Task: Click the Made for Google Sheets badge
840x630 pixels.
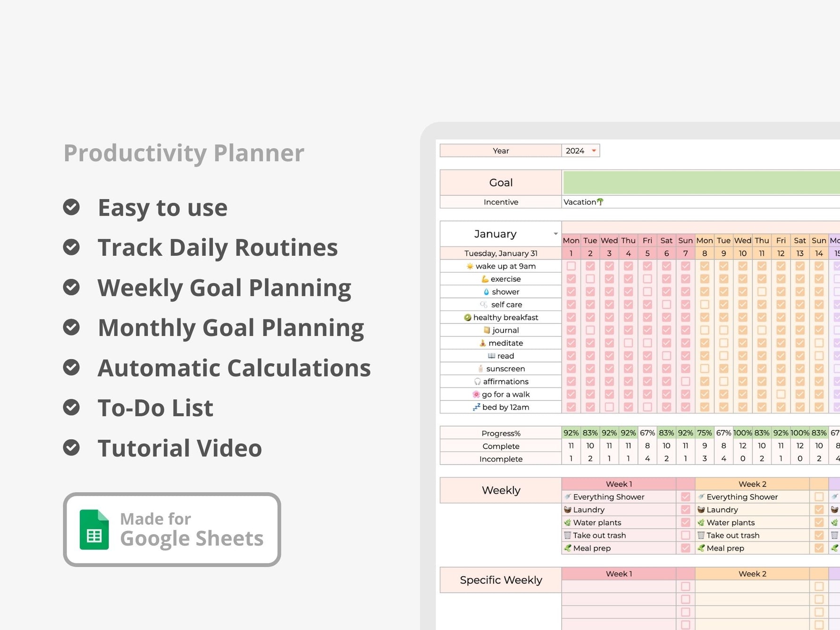Action: pyautogui.click(x=172, y=529)
